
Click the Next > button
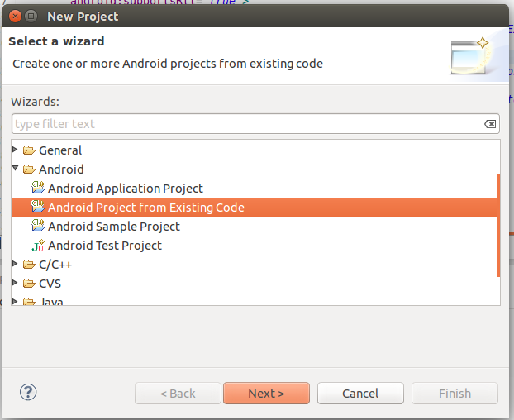tap(266, 393)
